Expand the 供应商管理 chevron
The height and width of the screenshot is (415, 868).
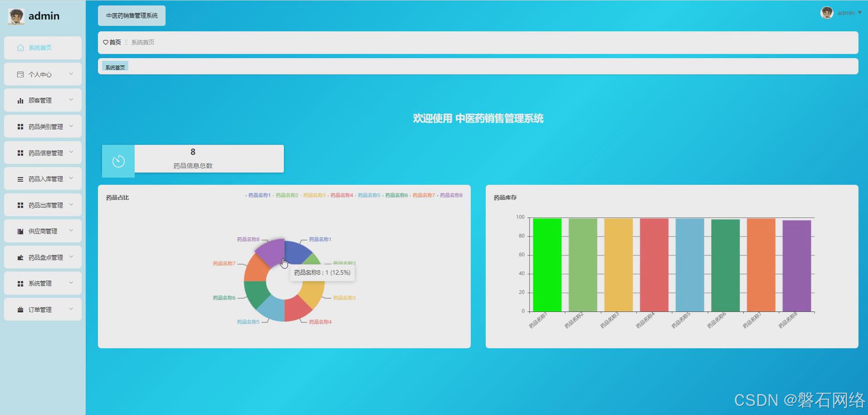click(x=71, y=231)
